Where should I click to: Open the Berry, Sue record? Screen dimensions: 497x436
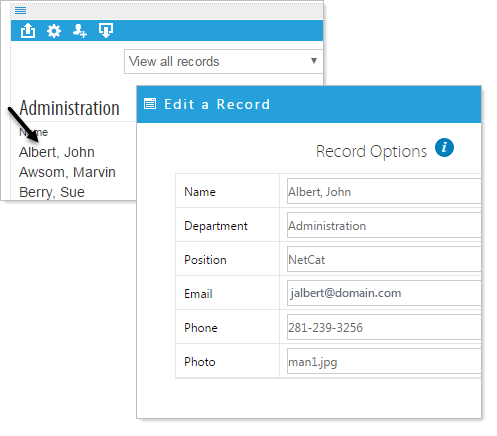click(52, 192)
